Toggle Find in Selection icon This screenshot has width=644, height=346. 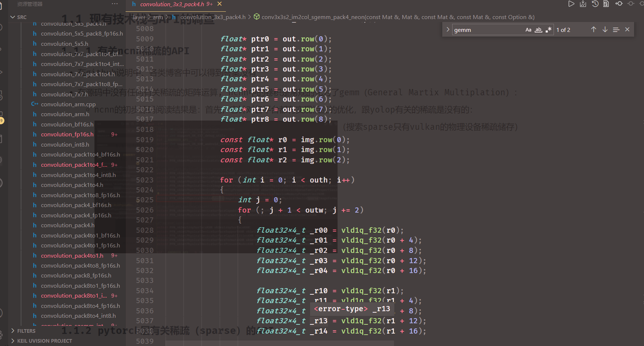616,30
